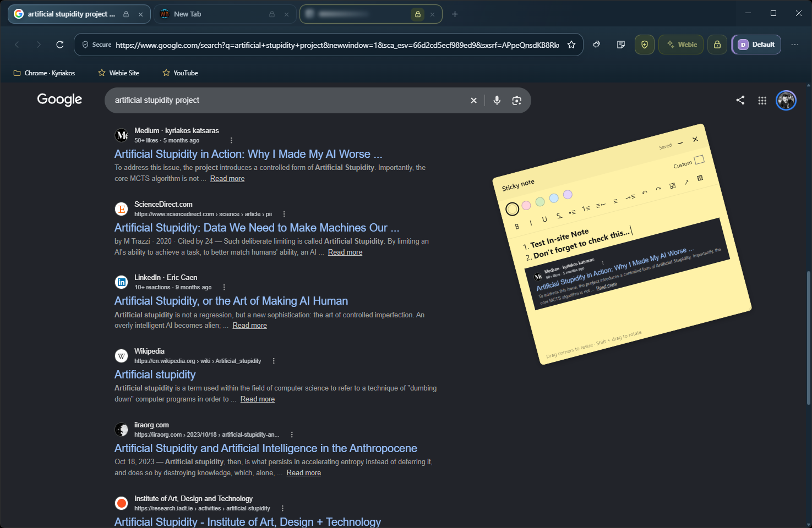
Task: Insert numbered list in the sticky note
Action: (x=586, y=208)
